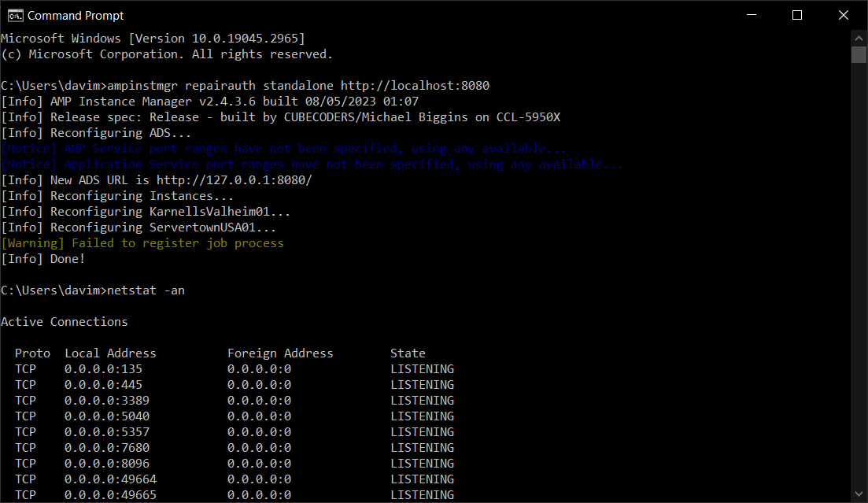Click the "Proto" column header
868x503 pixels.
tap(33, 353)
